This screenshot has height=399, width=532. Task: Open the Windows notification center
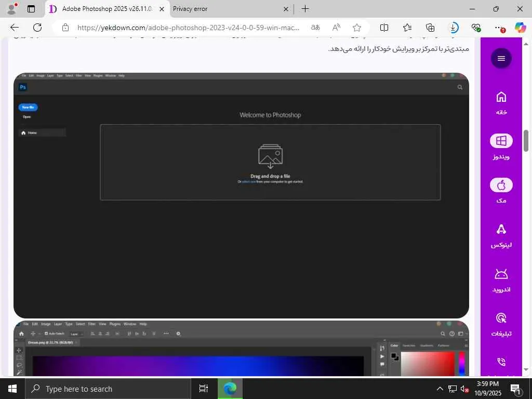point(516,389)
